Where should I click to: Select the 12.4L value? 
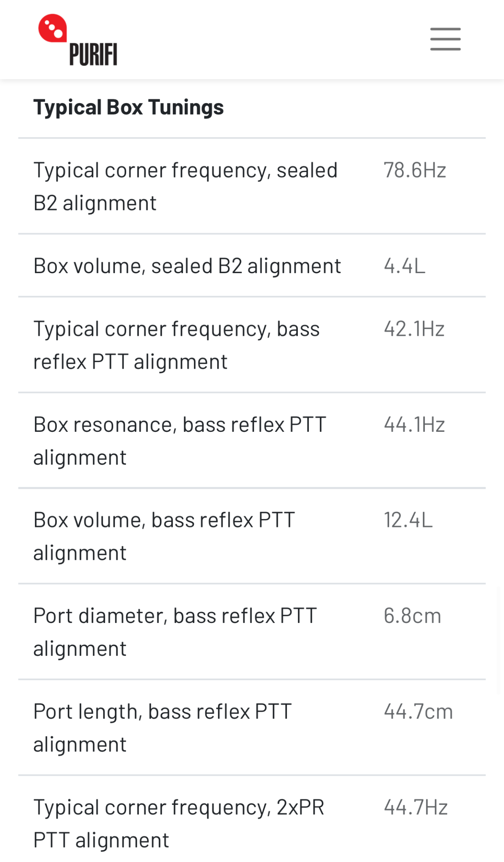pos(408,520)
